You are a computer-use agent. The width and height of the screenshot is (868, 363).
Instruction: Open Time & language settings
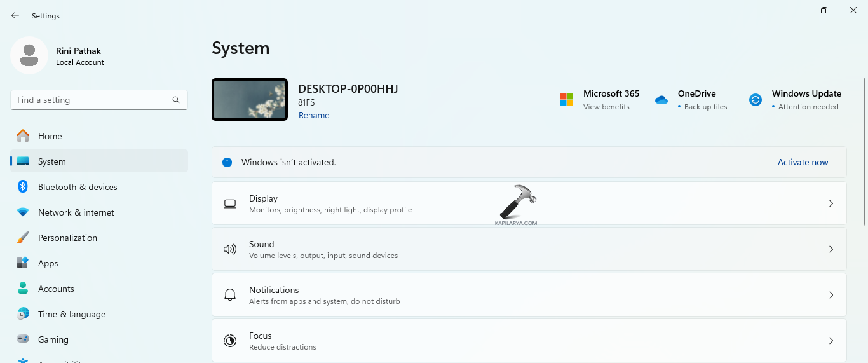[x=72, y=314]
